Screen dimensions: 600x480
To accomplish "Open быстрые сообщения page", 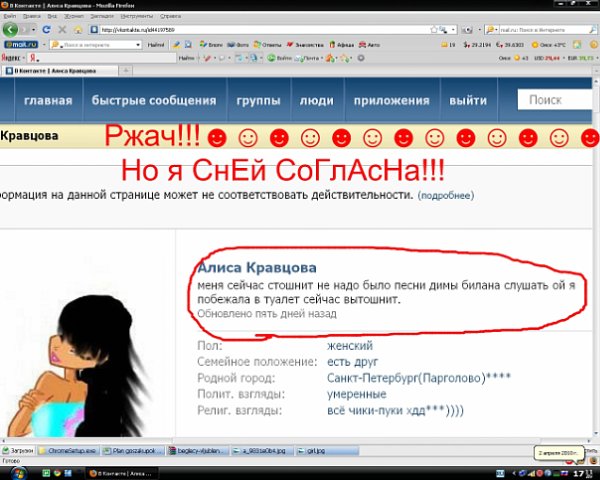I will pyautogui.click(x=154, y=101).
